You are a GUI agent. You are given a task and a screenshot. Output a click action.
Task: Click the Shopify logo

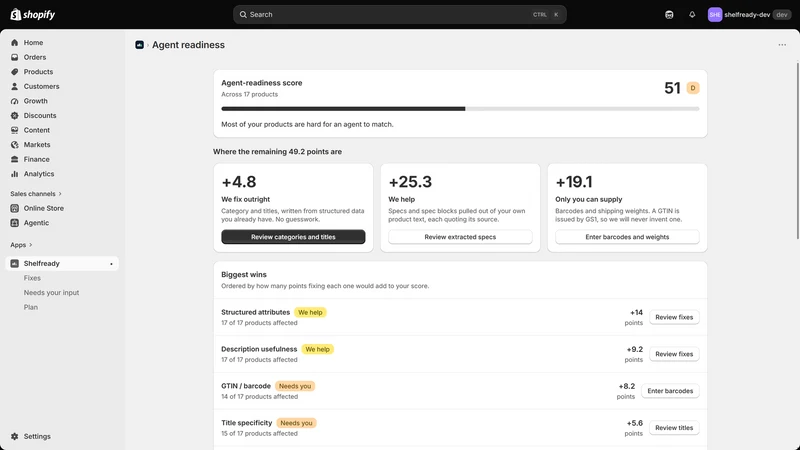point(33,14)
